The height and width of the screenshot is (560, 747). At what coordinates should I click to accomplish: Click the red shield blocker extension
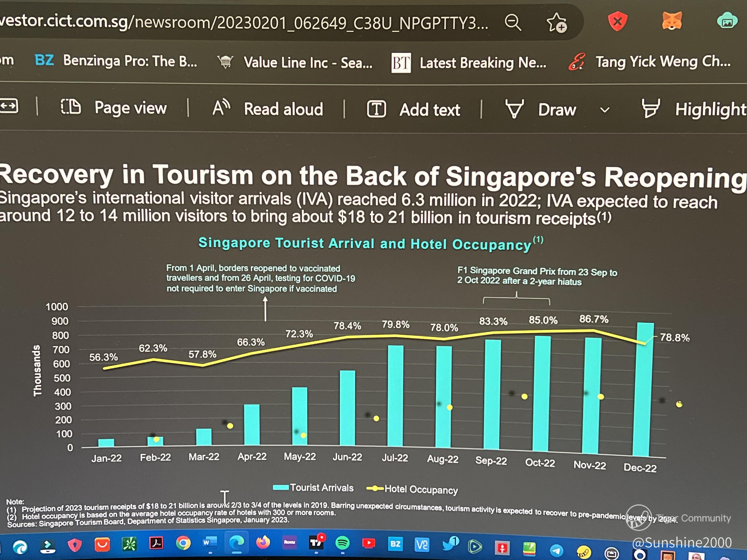(617, 22)
